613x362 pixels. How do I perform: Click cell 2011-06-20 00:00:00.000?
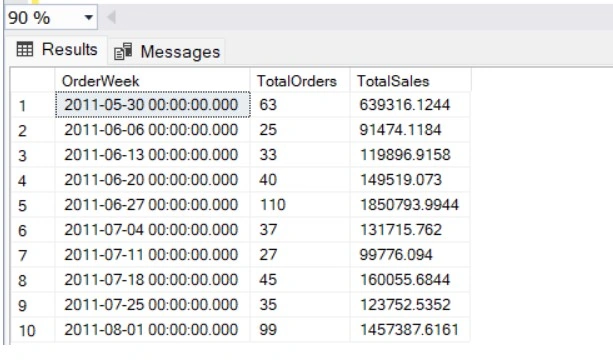[152, 180]
